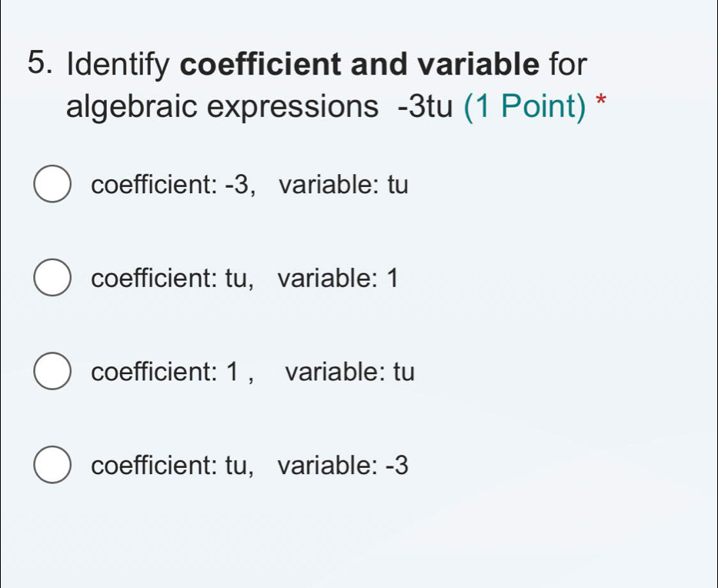Click the word "tu" in the first option
The height and width of the screenshot is (588, 718).
(398, 184)
